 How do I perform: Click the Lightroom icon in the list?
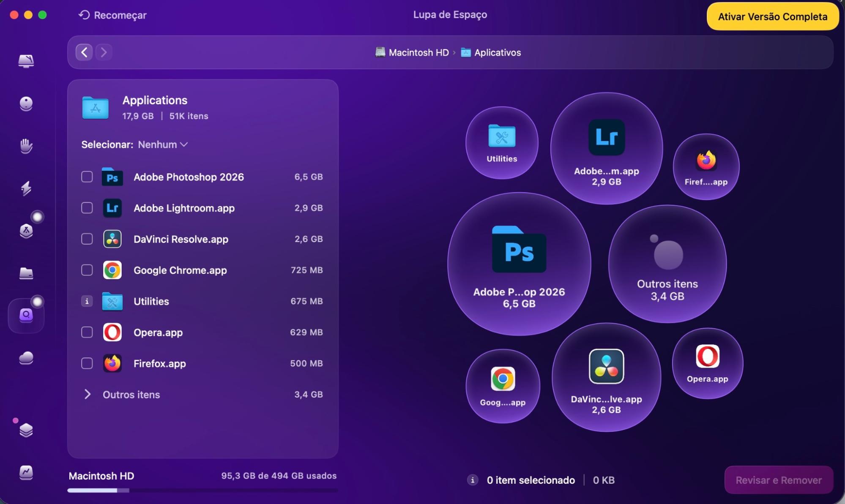[x=112, y=208]
